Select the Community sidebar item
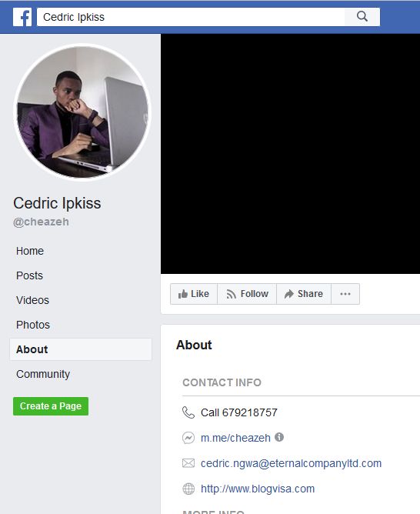 pyautogui.click(x=43, y=374)
